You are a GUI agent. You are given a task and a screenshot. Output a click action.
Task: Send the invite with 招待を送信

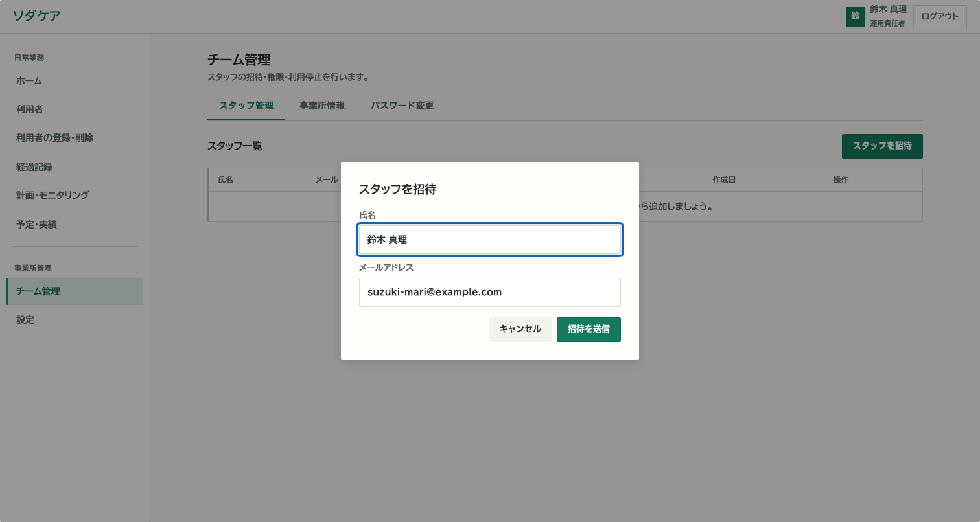point(589,329)
